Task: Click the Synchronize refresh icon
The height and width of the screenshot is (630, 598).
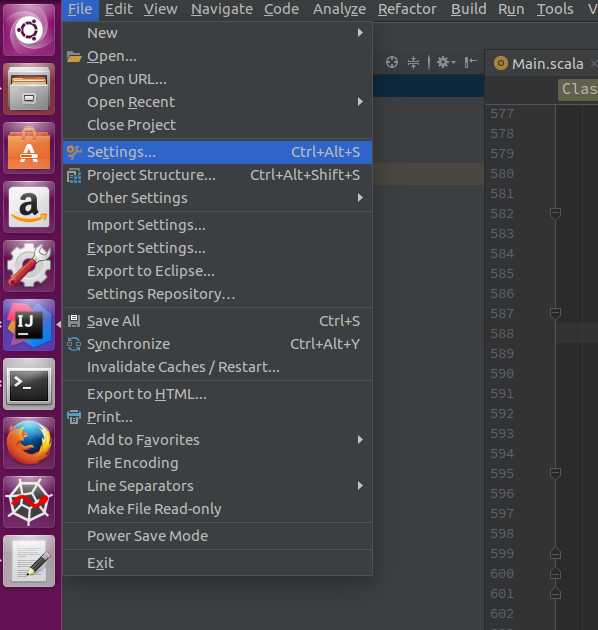Action: tap(74, 344)
